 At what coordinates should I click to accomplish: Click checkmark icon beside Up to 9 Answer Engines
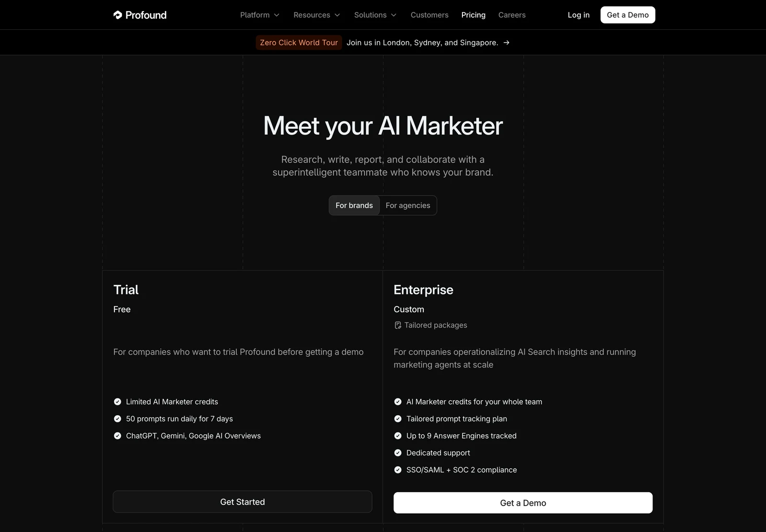point(398,436)
